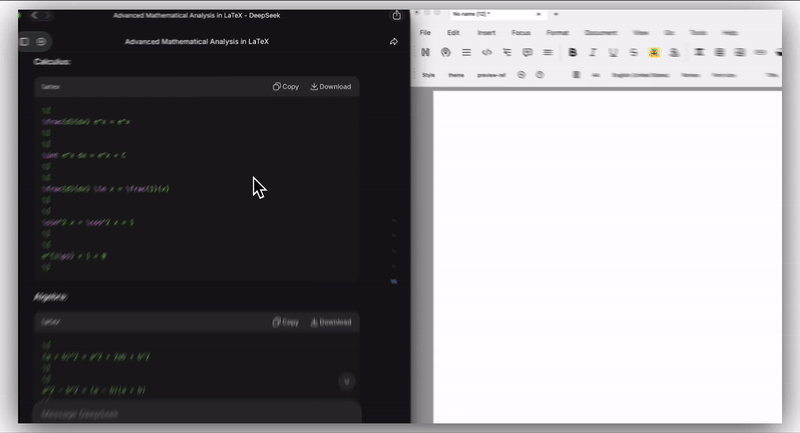Toggle Underline formatting in the toolbar
The width and height of the screenshot is (800, 433).
pos(613,52)
